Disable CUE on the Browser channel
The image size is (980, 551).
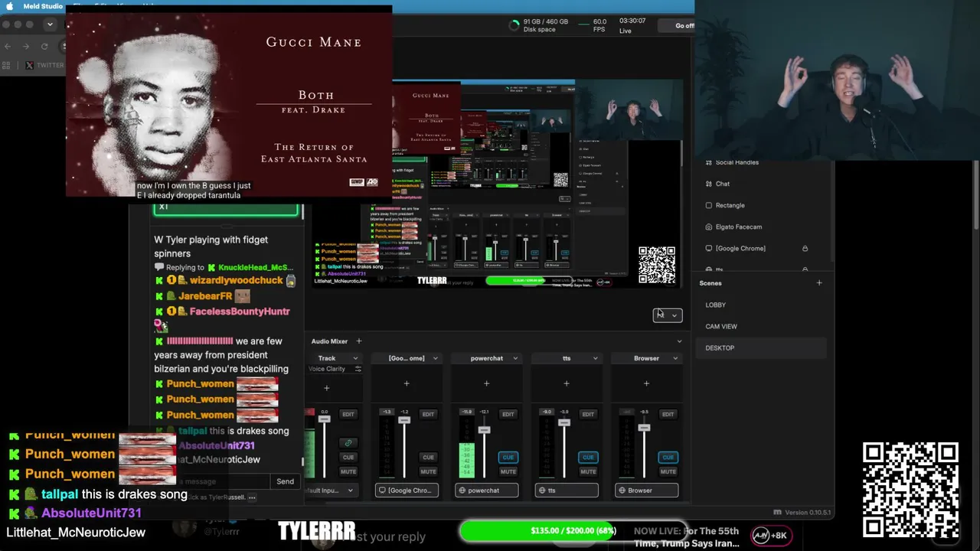click(668, 457)
